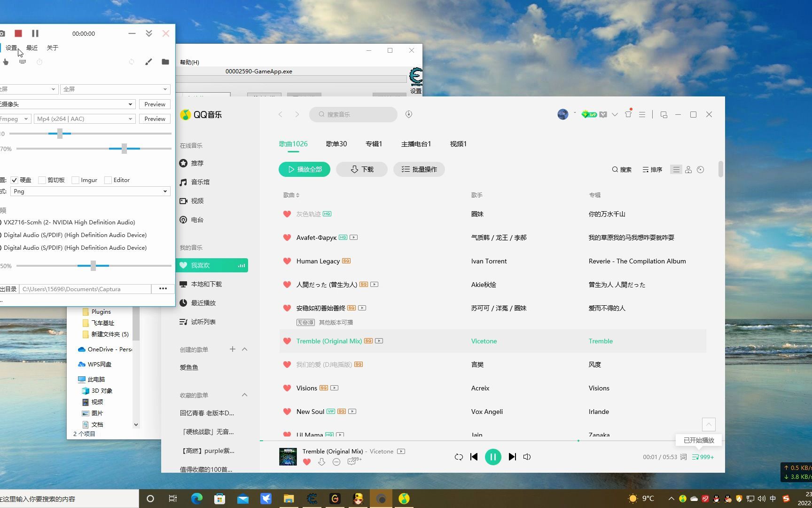Click the Captura output path field
This screenshot has height=508, width=812.
(85, 289)
